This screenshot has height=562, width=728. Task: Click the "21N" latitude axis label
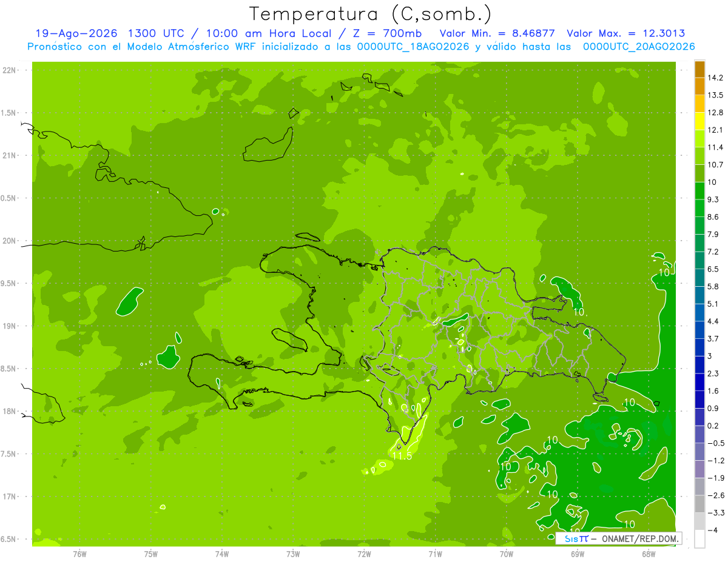[x=10, y=156]
